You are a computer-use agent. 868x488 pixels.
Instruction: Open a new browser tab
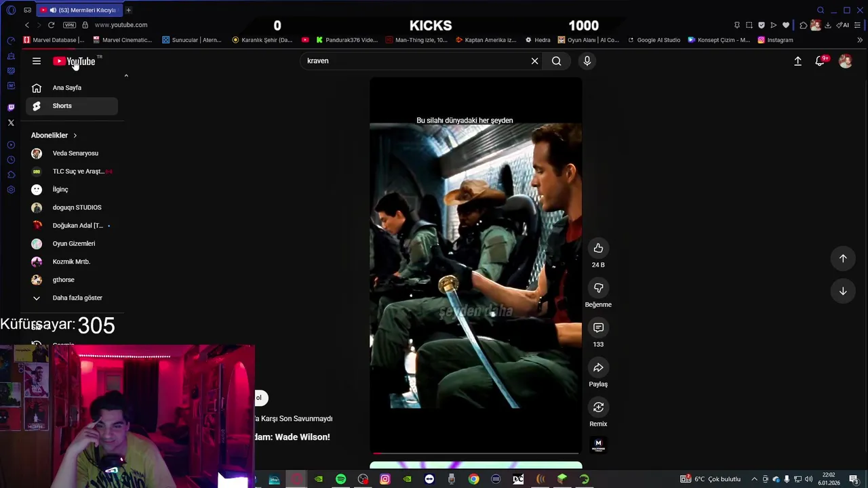tap(128, 10)
